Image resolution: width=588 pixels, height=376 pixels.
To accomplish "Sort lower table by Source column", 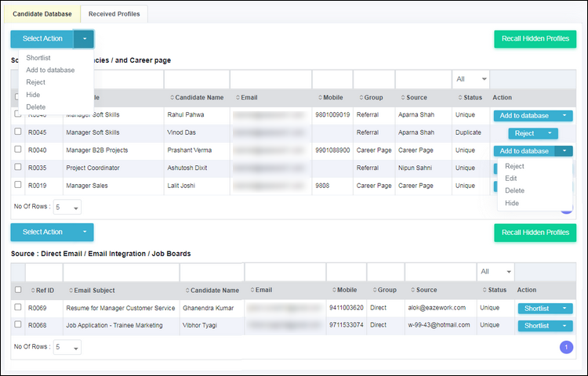I will [x=423, y=290].
